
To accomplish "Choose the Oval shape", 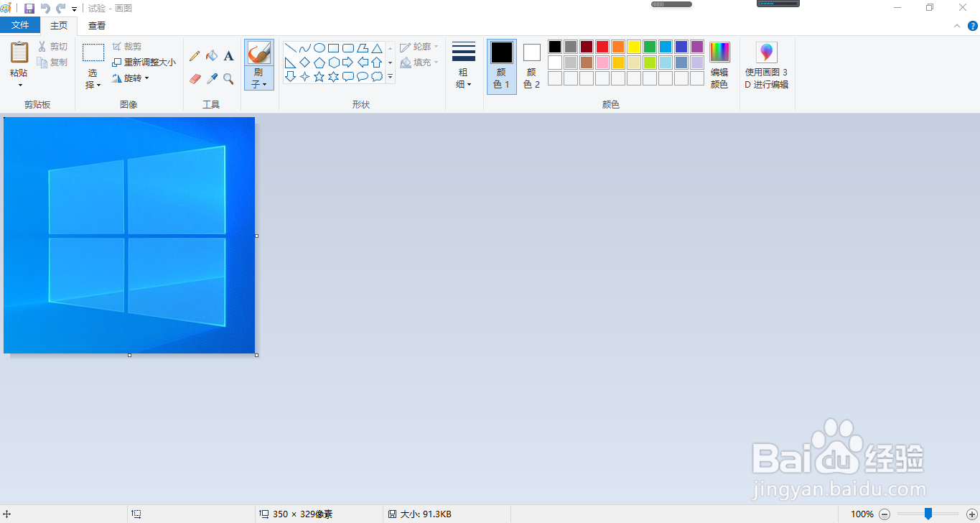I will (x=319, y=48).
